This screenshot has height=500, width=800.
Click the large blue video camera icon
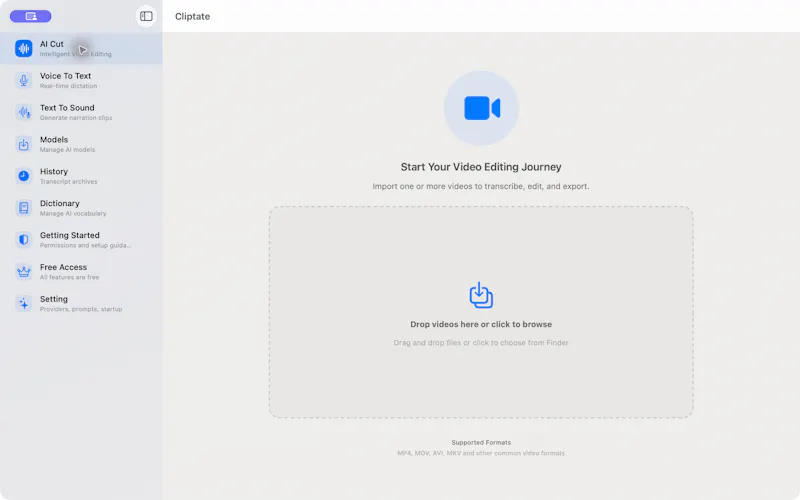coord(482,108)
